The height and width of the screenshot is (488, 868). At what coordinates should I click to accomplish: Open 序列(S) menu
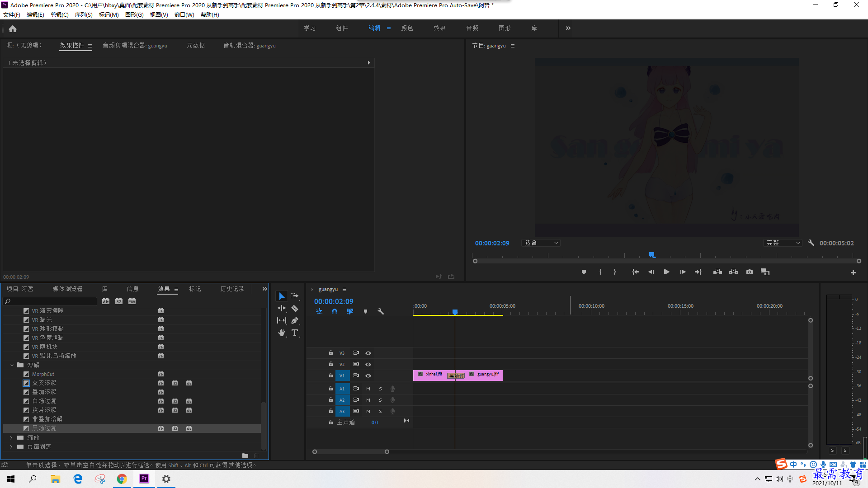84,15
